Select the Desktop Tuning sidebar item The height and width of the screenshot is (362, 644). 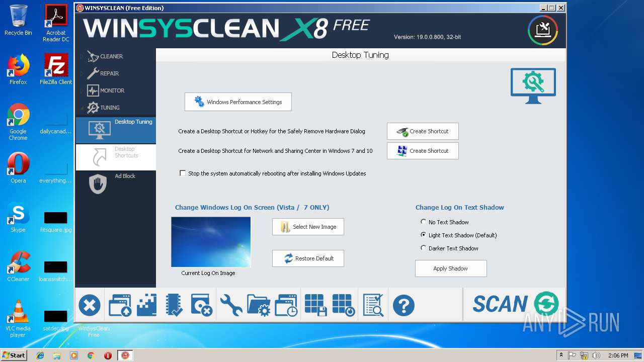[x=116, y=130]
